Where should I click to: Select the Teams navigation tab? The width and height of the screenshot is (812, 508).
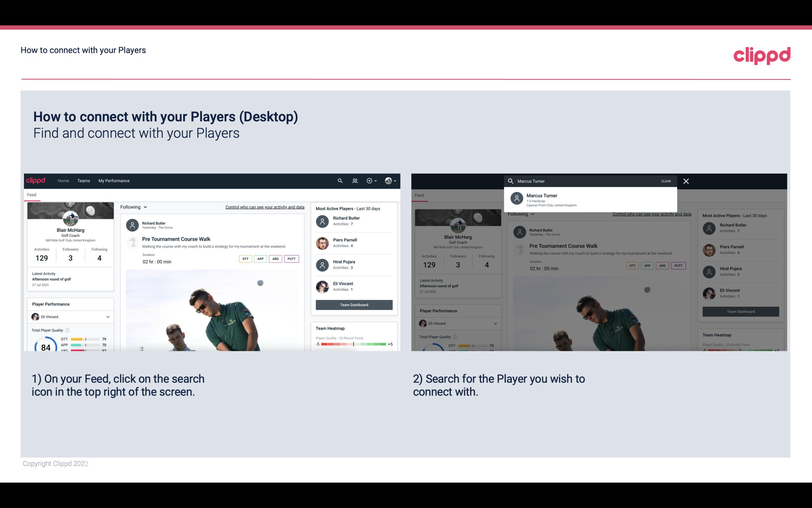[x=84, y=180]
